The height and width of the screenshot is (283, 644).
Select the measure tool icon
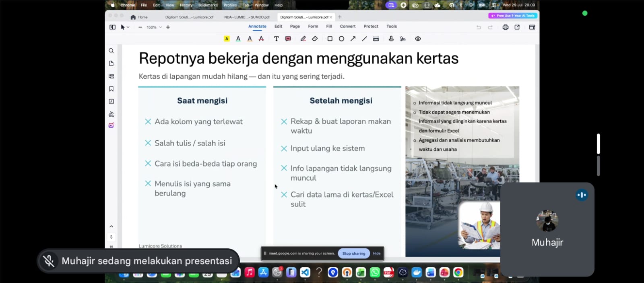[x=376, y=39]
